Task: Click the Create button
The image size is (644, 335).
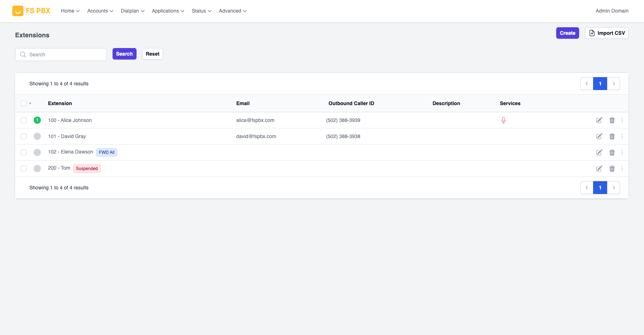Action: click(x=567, y=33)
